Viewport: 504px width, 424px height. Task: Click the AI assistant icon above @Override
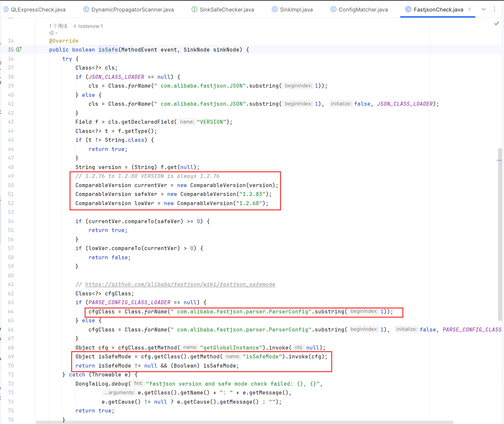pyautogui.click(x=51, y=33)
